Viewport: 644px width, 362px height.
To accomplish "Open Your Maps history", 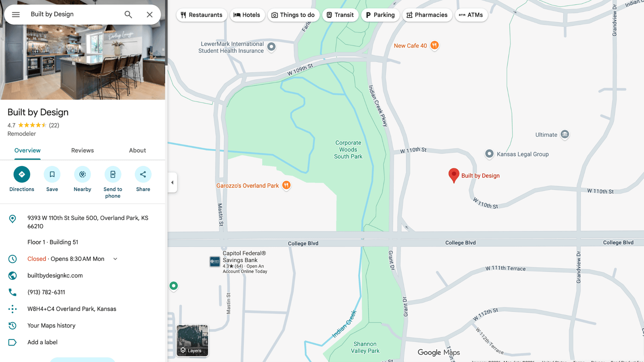I will pos(51,325).
